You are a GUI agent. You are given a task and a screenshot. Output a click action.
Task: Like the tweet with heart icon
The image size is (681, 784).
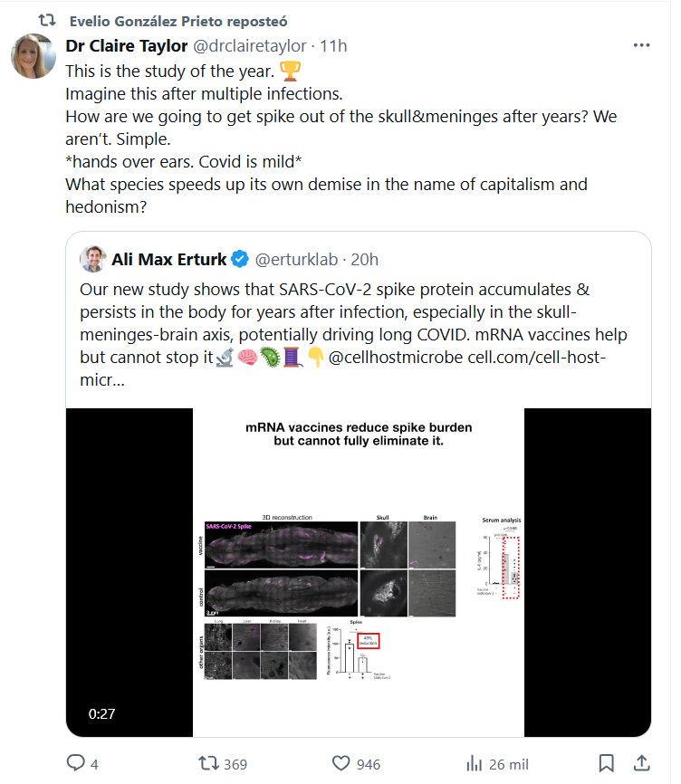(342, 764)
